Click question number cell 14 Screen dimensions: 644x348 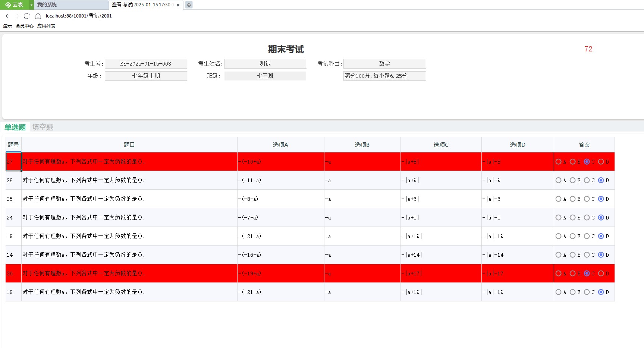coord(13,255)
